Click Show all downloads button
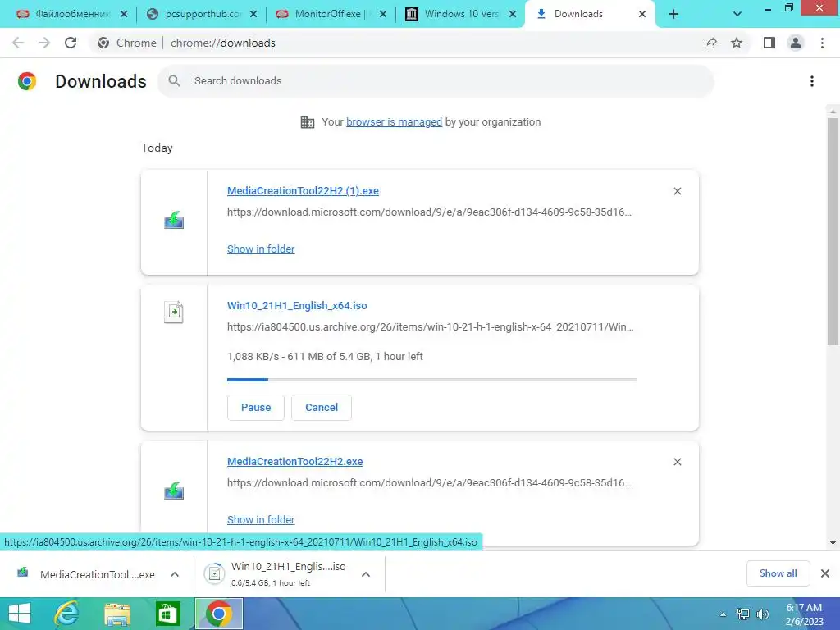Viewport: 840px width, 630px height. click(778, 573)
